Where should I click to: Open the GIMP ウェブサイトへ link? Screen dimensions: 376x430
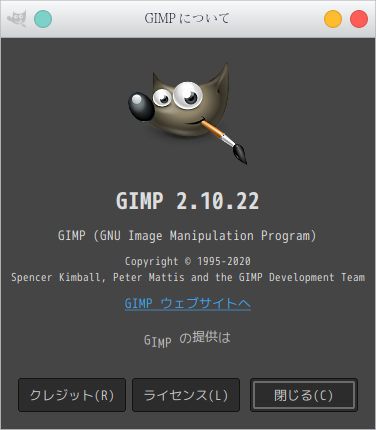(188, 303)
